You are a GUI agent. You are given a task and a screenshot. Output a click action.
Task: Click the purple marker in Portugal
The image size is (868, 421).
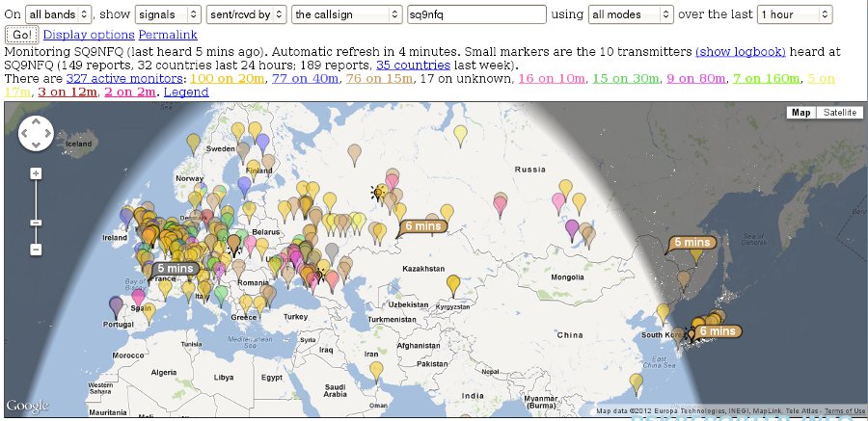pos(117,306)
